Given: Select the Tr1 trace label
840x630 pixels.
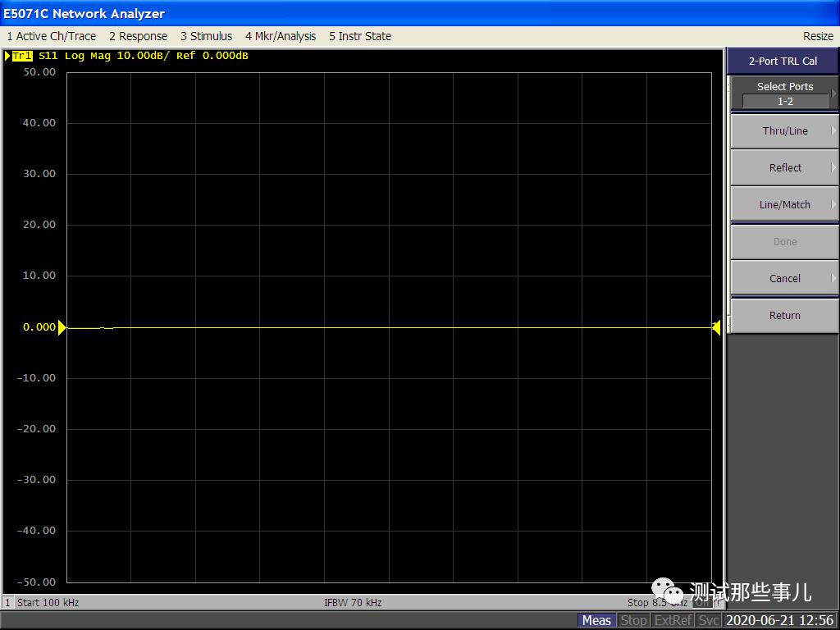Looking at the screenshot, I should pyautogui.click(x=22, y=56).
